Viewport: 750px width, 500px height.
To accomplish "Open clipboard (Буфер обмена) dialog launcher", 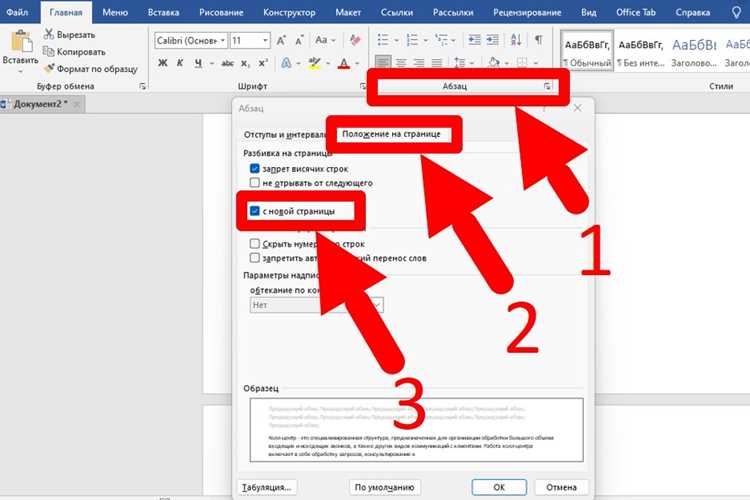I will coord(143,86).
